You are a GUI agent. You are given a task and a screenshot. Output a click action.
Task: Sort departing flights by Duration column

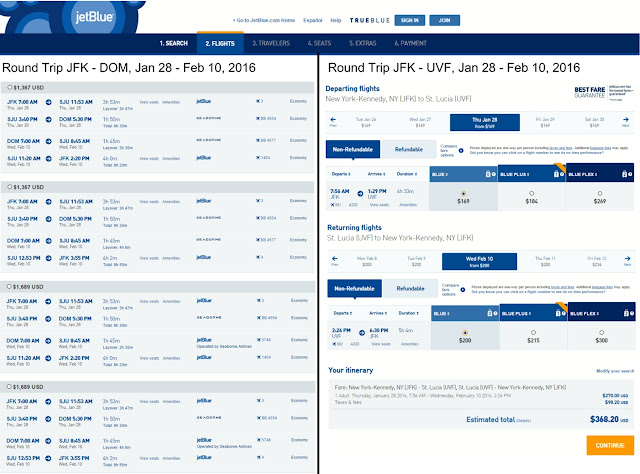tap(407, 174)
